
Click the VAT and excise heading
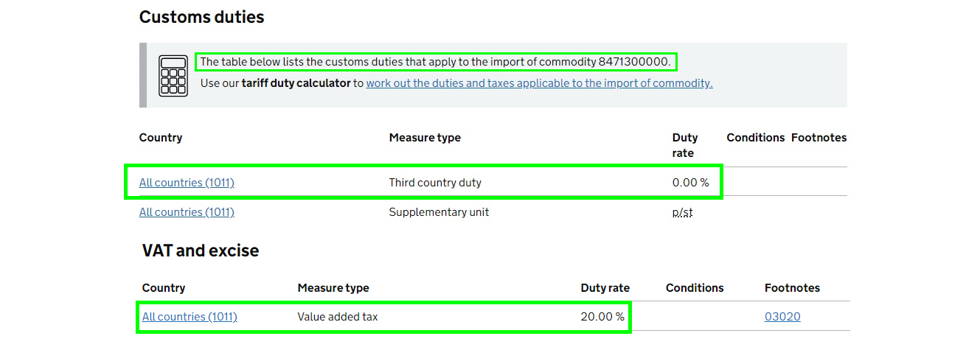[201, 251]
